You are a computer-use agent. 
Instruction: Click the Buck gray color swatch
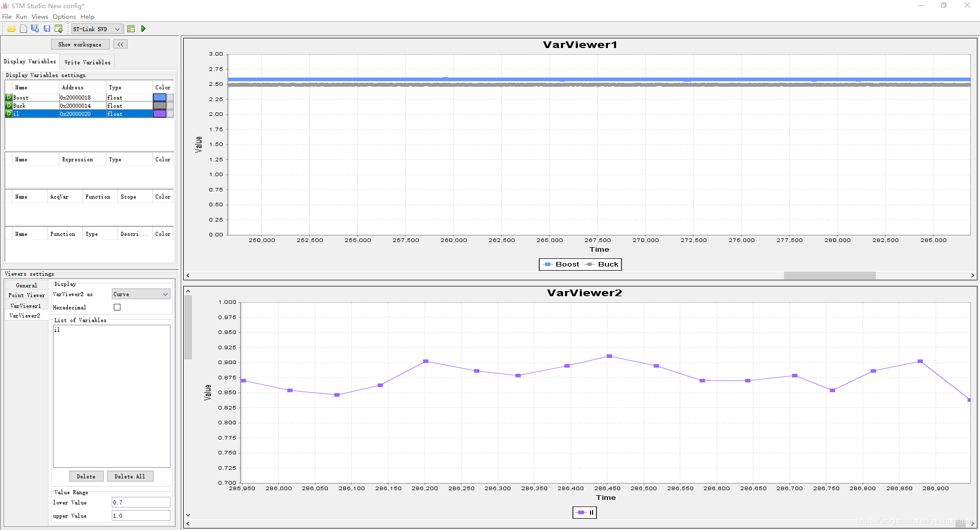click(160, 106)
